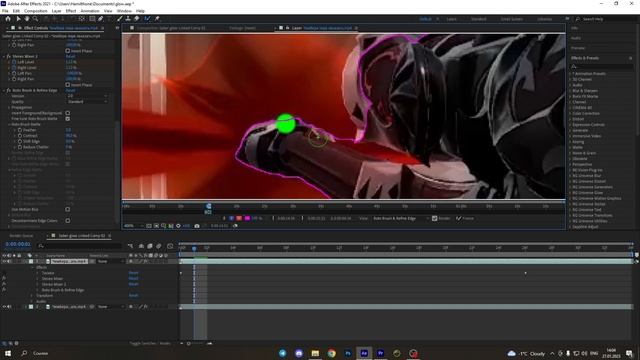Open the viewer magnification dropdown
Image resolution: width=640 pixels, height=360 pixels.
(133, 226)
